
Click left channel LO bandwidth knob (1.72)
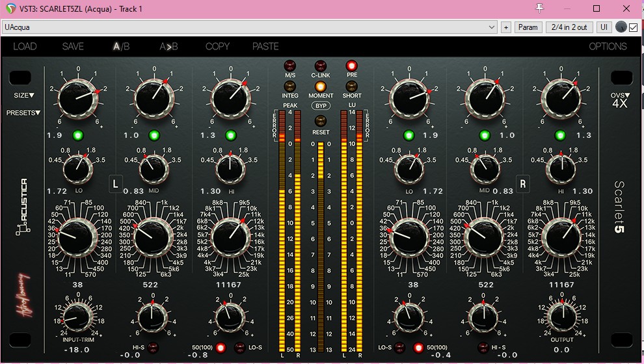coord(77,168)
